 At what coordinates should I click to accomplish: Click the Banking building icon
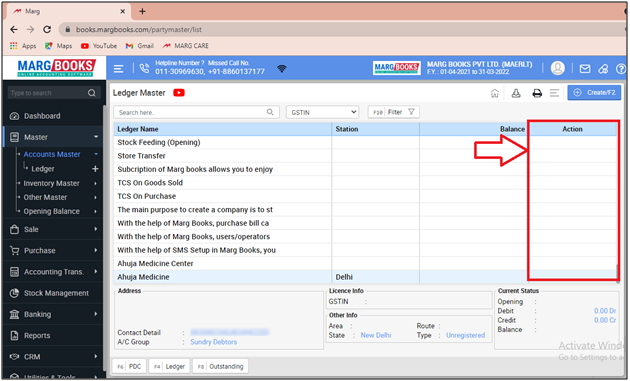click(x=14, y=314)
